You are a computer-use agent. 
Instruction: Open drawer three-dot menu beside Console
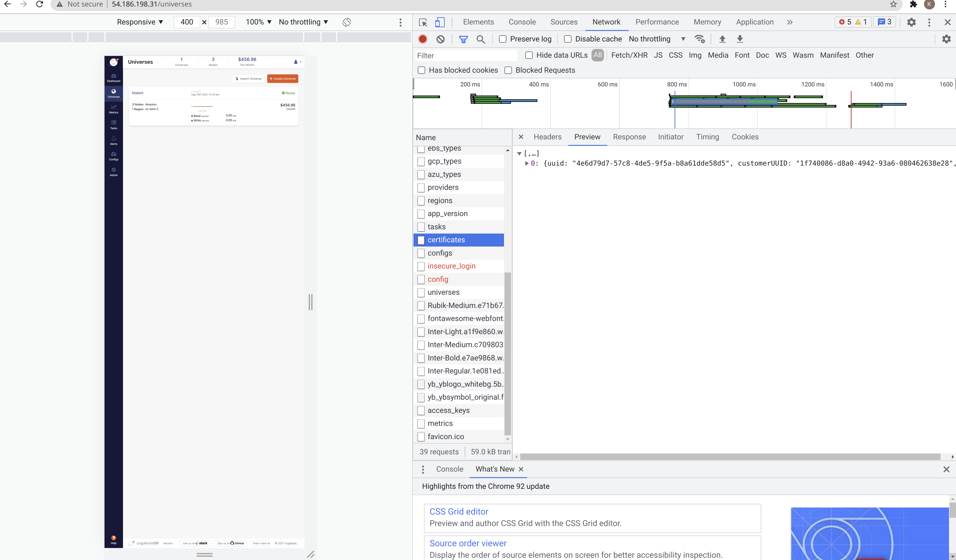(423, 469)
